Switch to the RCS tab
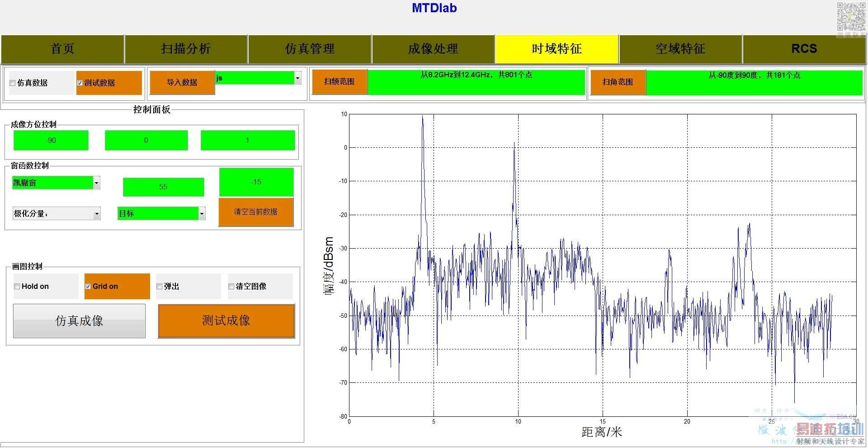 pos(804,49)
